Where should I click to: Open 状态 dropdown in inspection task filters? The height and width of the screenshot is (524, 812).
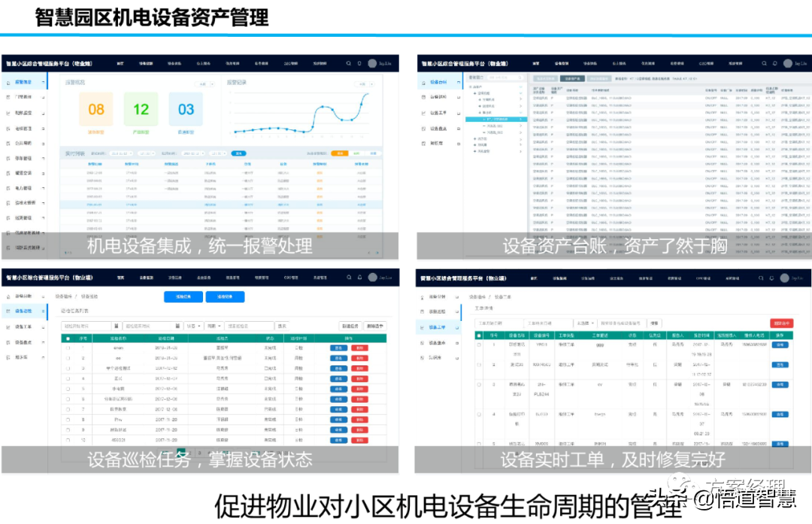pos(194,326)
